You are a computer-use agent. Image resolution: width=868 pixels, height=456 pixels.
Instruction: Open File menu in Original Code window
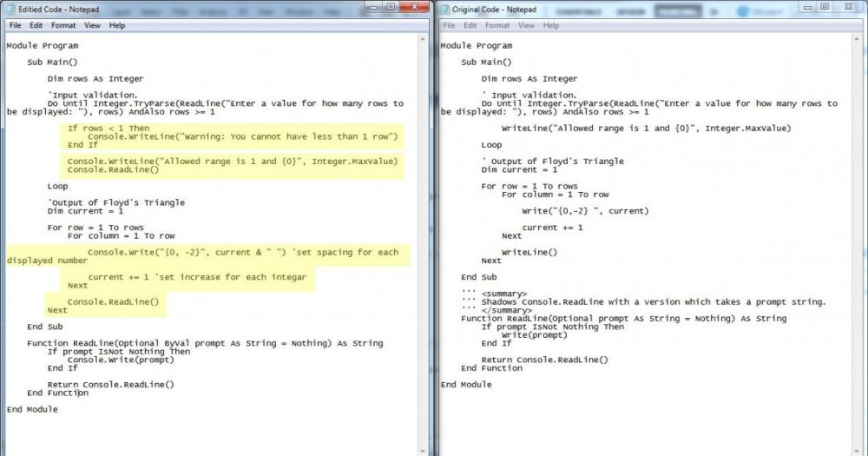coord(450,25)
